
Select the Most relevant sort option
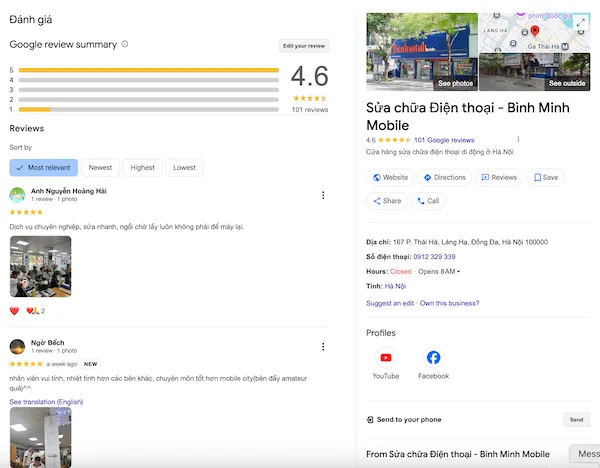[43, 167]
